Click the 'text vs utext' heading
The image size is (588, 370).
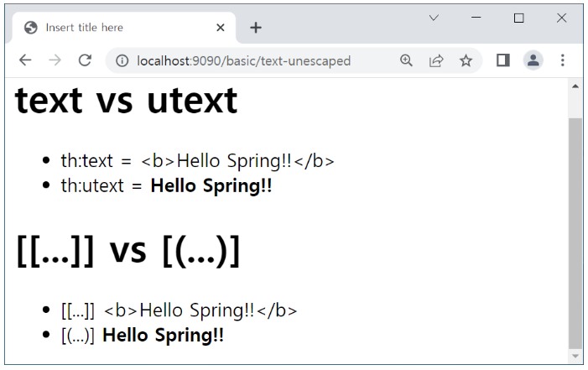click(x=127, y=101)
